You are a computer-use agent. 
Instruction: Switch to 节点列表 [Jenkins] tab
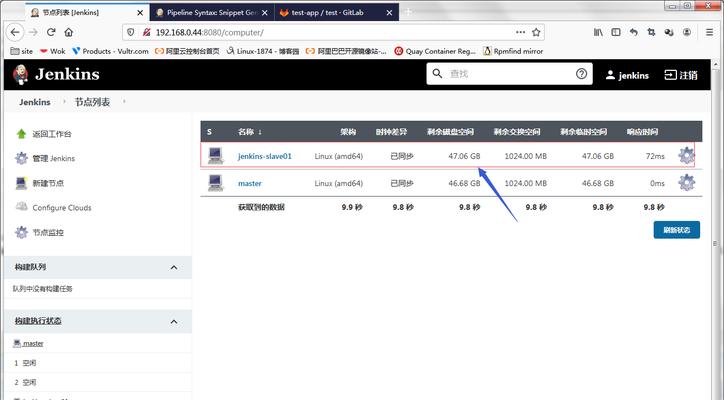(87, 12)
